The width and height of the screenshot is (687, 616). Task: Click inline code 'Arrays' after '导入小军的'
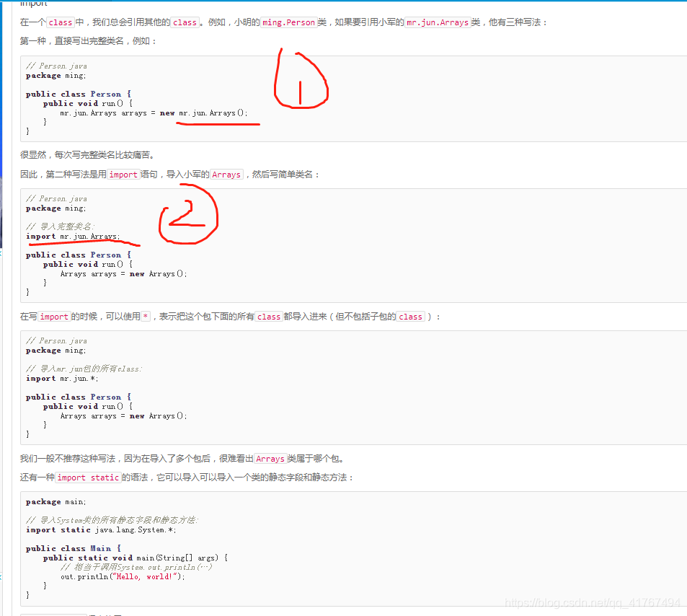click(226, 175)
